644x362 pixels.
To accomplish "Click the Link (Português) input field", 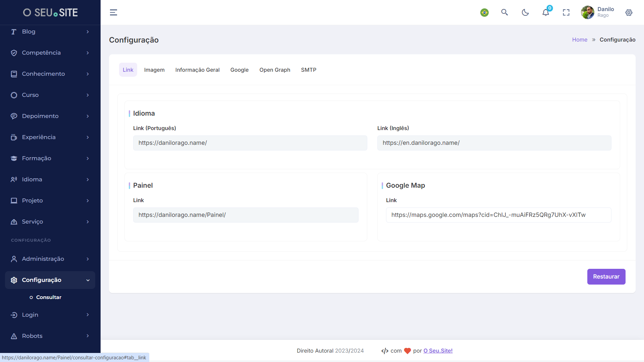I will pyautogui.click(x=250, y=142).
